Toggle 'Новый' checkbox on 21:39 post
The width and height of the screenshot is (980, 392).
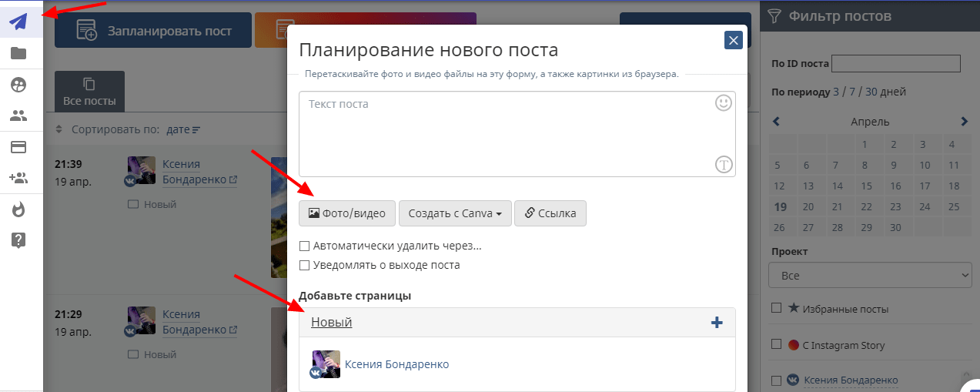tap(133, 204)
